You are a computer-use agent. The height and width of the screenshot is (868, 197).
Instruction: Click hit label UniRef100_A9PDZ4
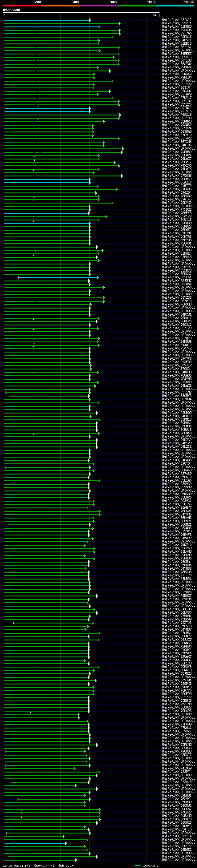click(x=177, y=67)
